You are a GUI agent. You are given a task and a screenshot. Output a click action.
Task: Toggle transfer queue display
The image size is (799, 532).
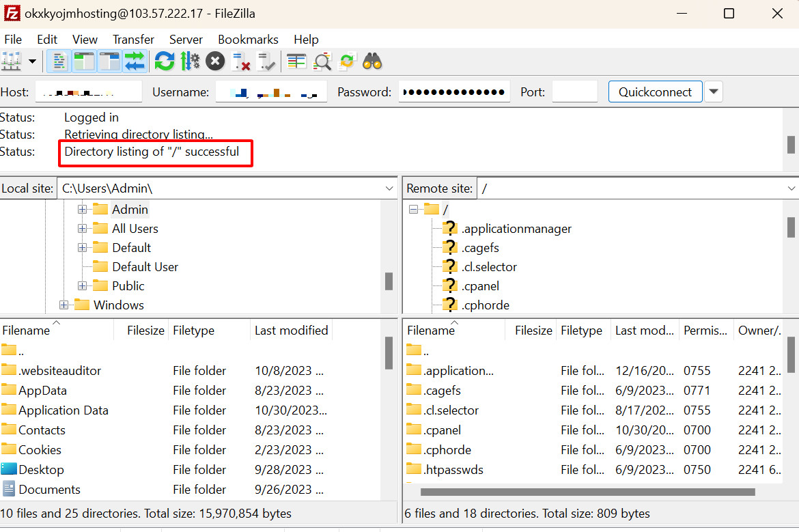click(x=135, y=61)
